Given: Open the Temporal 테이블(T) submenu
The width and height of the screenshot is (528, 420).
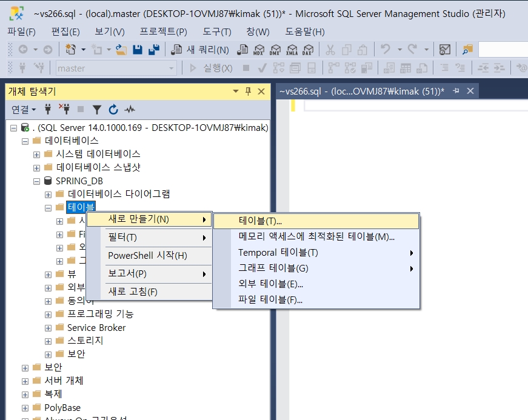Looking at the screenshot, I should tap(316, 252).
